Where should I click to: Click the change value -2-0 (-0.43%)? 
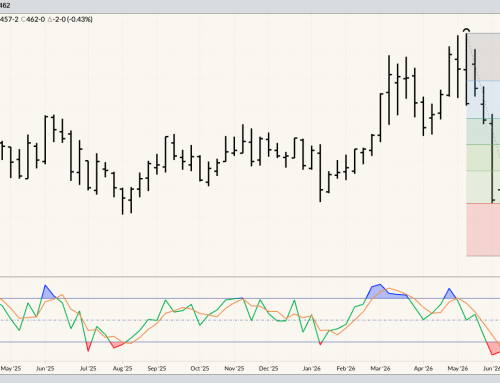pos(70,19)
